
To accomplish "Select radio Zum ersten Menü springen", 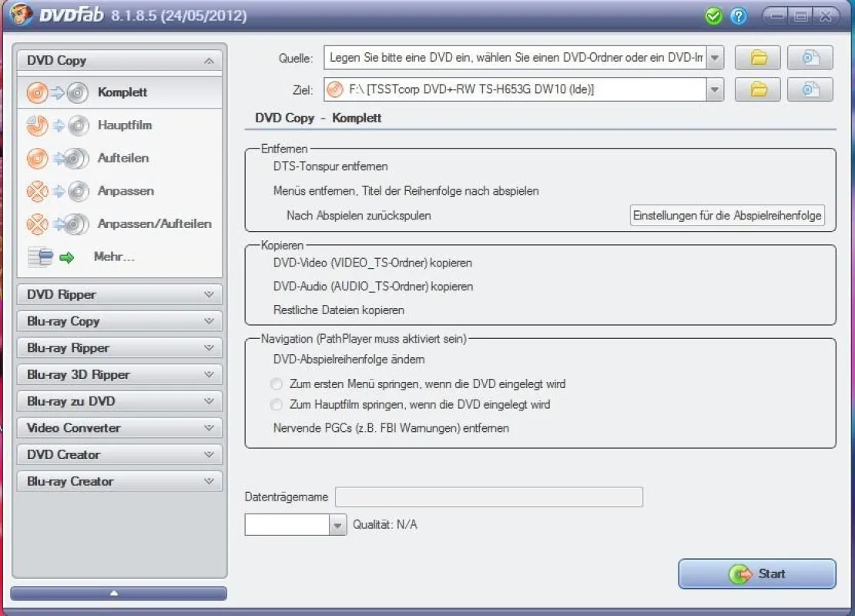I will pyautogui.click(x=277, y=384).
